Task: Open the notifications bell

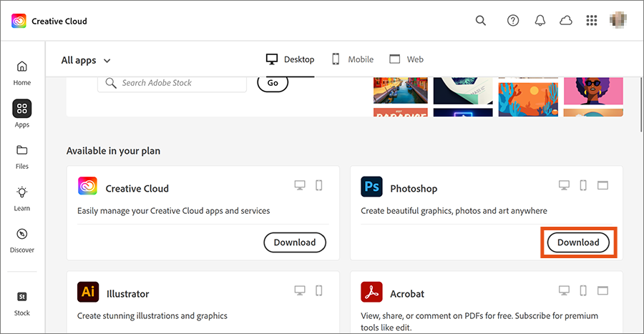Action: click(x=540, y=21)
